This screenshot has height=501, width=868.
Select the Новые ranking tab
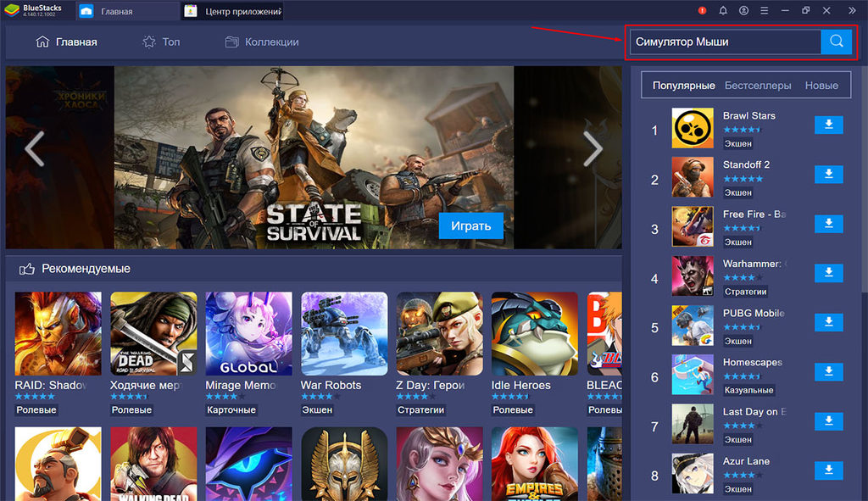coord(821,86)
